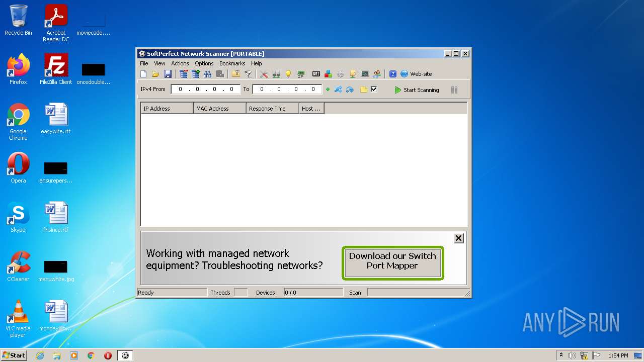Click the small yellow folder near checkbox
644x362 pixels.
pyautogui.click(x=364, y=89)
